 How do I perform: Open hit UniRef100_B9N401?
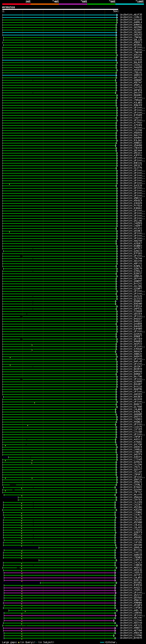[131, 25]
